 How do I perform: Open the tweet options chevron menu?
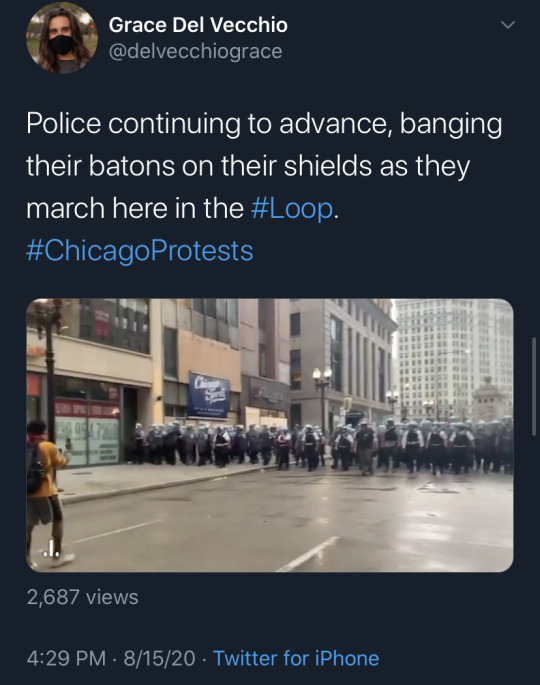click(x=508, y=25)
